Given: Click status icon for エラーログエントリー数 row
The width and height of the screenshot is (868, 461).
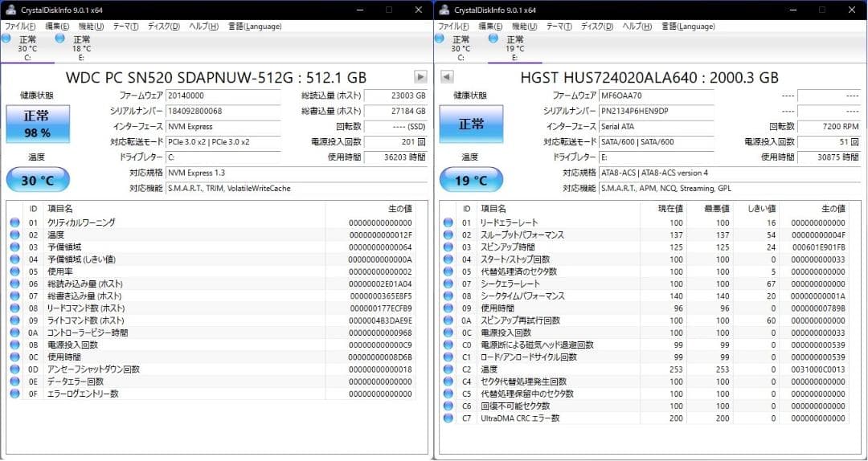Looking at the screenshot, I should tap(14, 394).
